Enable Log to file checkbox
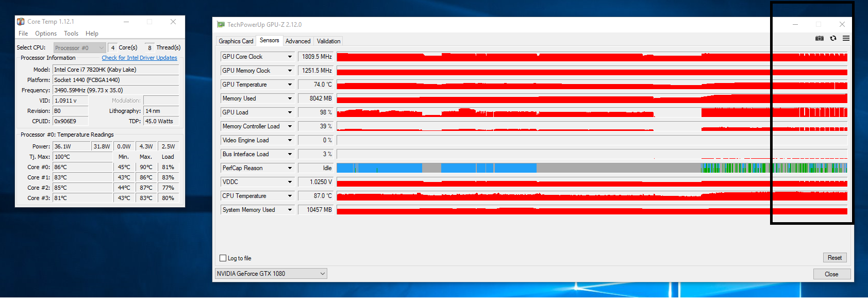The image size is (868, 299). (223, 258)
